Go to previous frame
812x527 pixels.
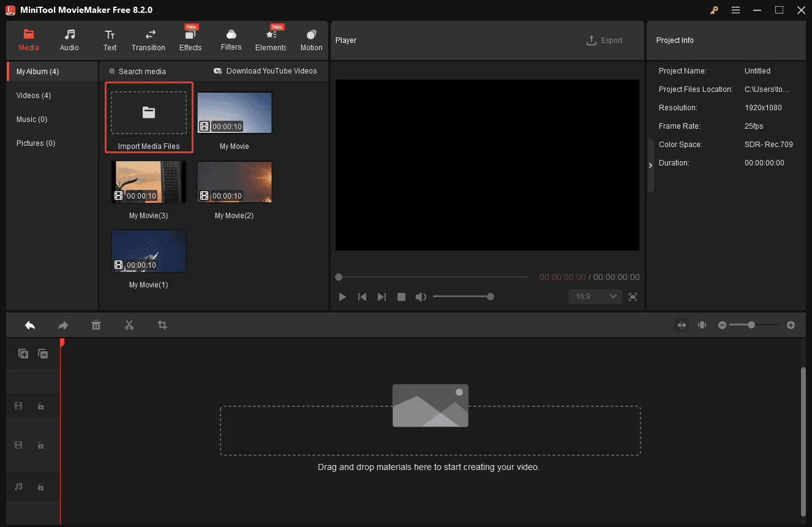point(362,297)
